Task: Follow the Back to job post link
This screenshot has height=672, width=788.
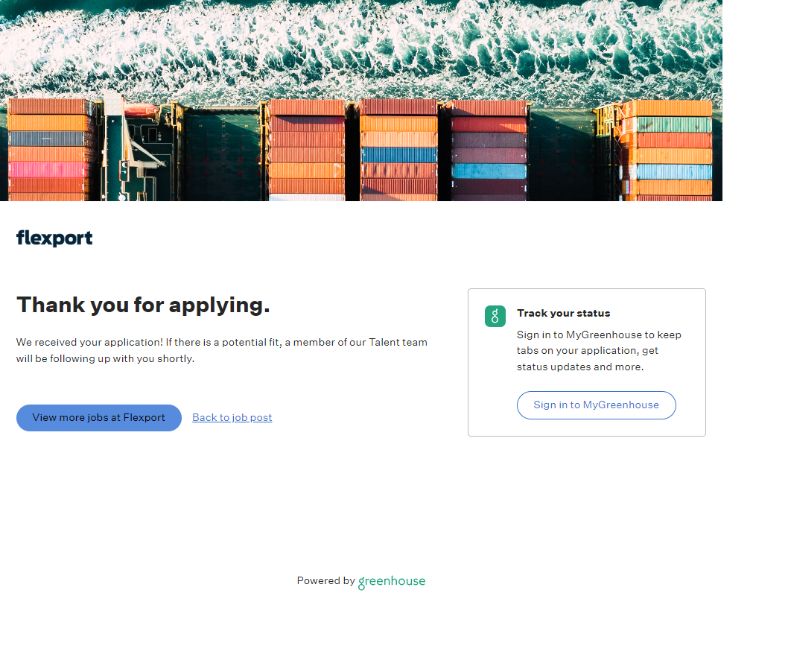Action: [232, 417]
